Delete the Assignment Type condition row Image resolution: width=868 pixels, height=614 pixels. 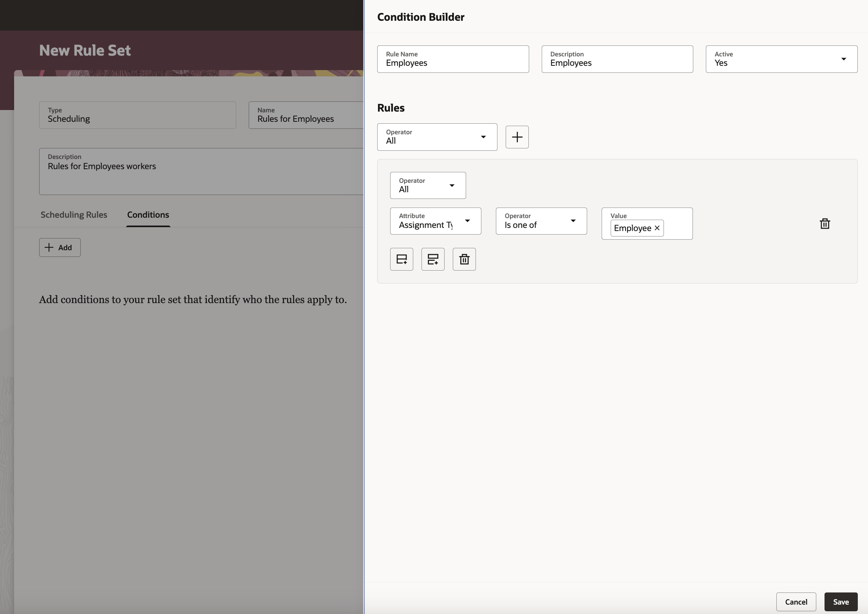[x=825, y=224]
